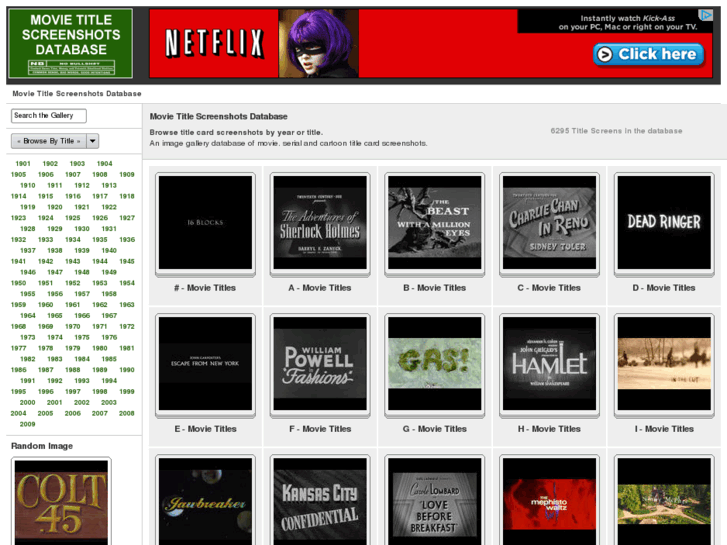727x545 pixels.
Task: Open the 'H - Movie Titles' link
Action: [549, 429]
